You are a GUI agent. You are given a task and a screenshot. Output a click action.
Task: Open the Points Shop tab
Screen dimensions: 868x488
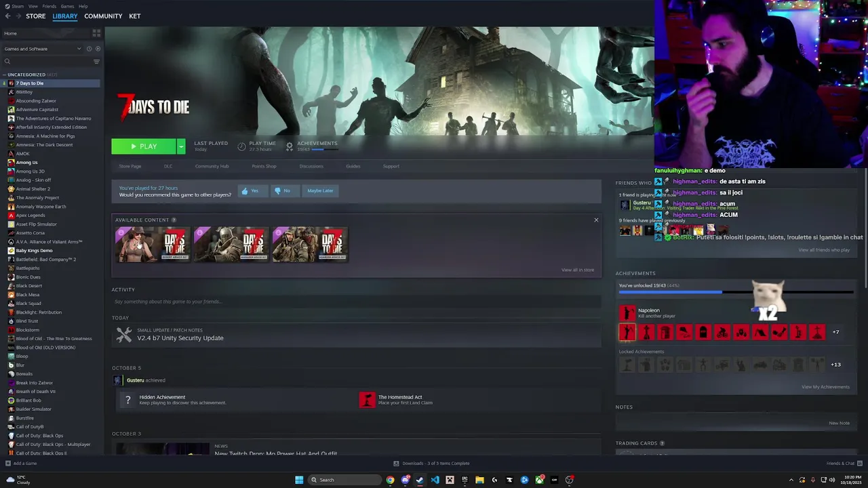264,166
